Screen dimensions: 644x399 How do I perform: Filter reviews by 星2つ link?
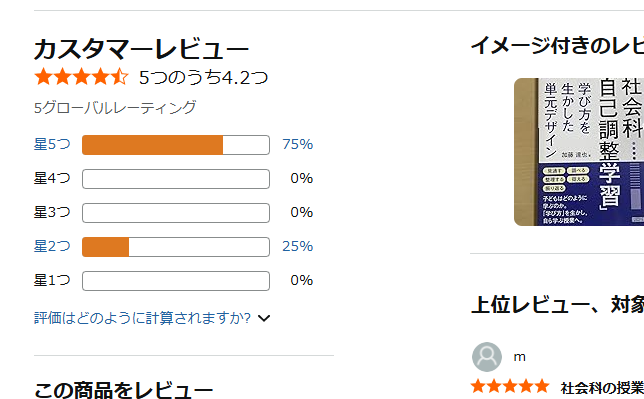(x=52, y=247)
